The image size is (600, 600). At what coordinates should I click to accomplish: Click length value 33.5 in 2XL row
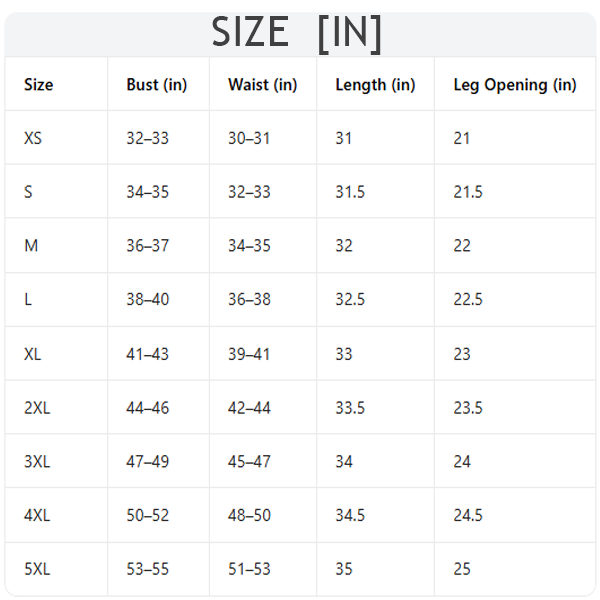(350, 408)
